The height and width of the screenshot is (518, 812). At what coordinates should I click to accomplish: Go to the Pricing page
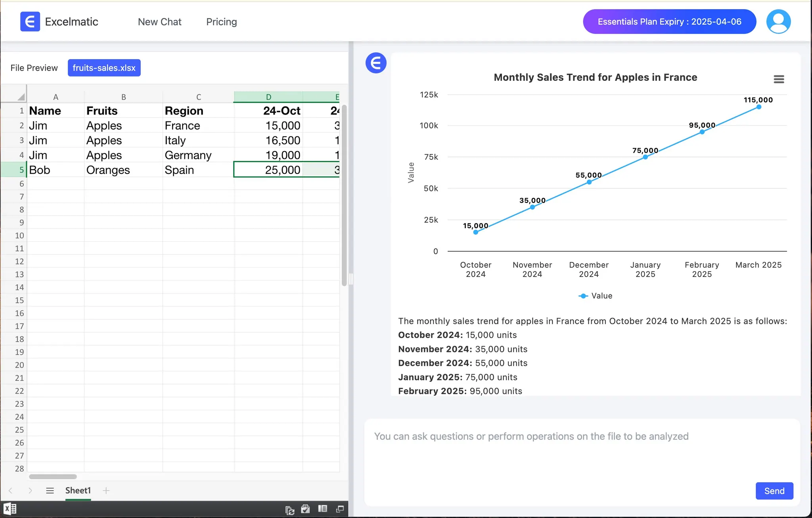(221, 22)
